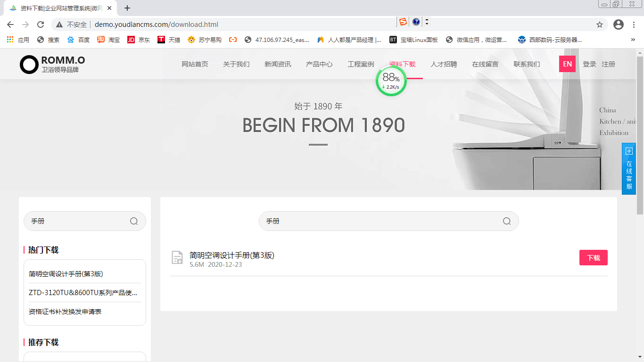Open the unlabeled orange icon bookmark
The image size is (644, 362).
tap(233, 40)
